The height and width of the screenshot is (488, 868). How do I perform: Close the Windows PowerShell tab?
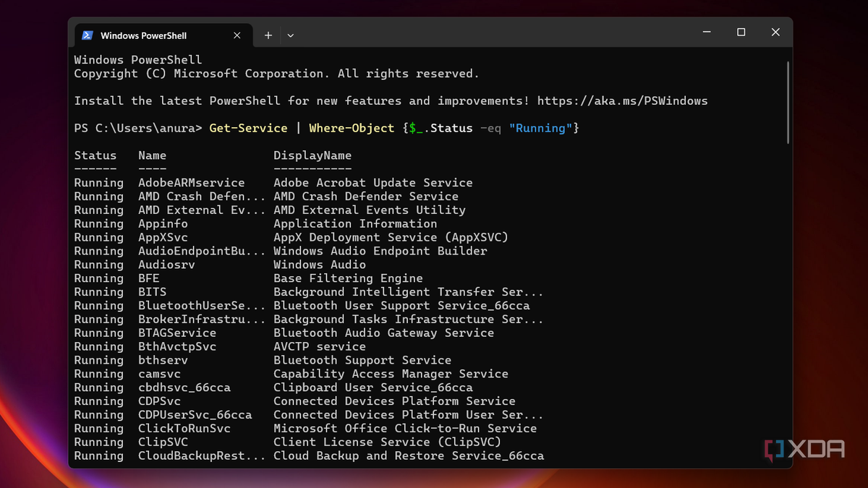tap(239, 35)
